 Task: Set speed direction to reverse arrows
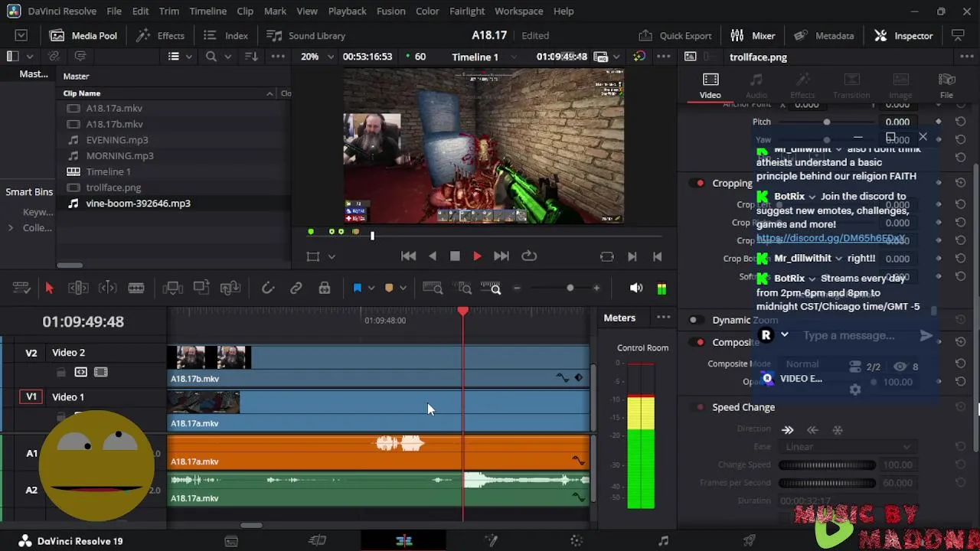(x=812, y=430)
